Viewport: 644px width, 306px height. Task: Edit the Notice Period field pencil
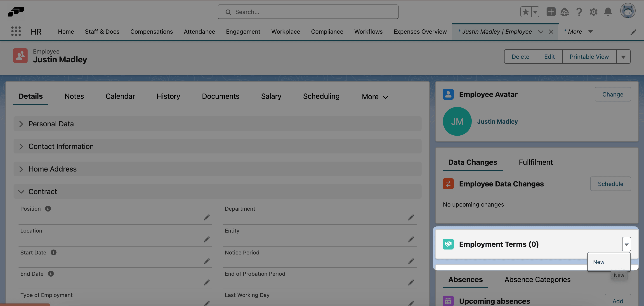point(411,261)
